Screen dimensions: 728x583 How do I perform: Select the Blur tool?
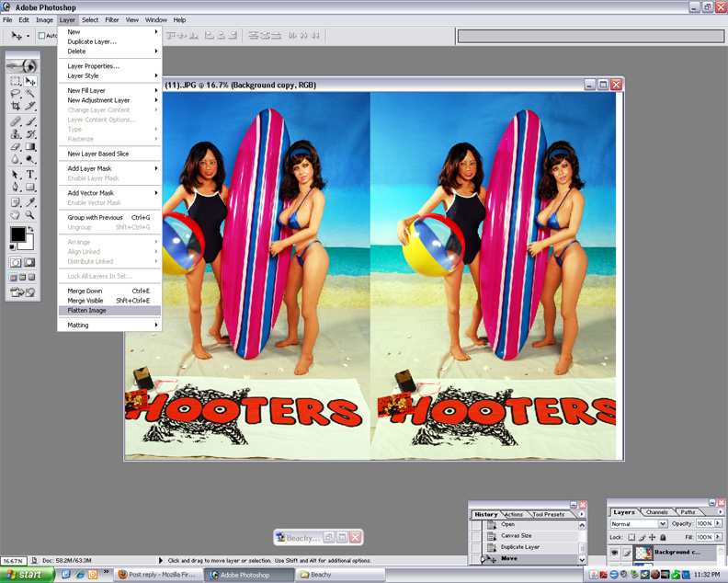16,159
